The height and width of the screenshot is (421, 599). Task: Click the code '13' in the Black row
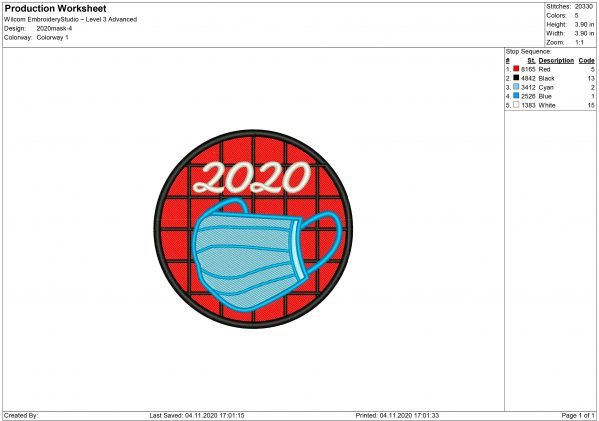[591, 78]
